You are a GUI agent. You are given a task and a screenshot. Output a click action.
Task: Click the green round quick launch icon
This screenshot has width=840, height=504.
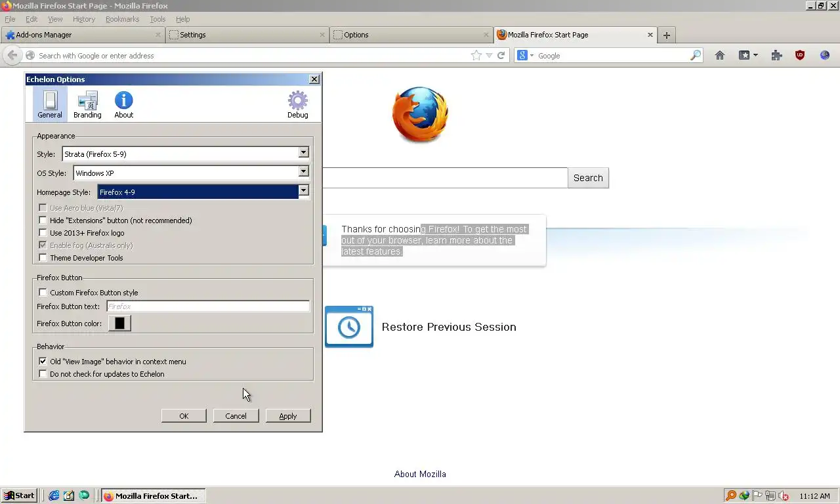(x=84, y=495)
